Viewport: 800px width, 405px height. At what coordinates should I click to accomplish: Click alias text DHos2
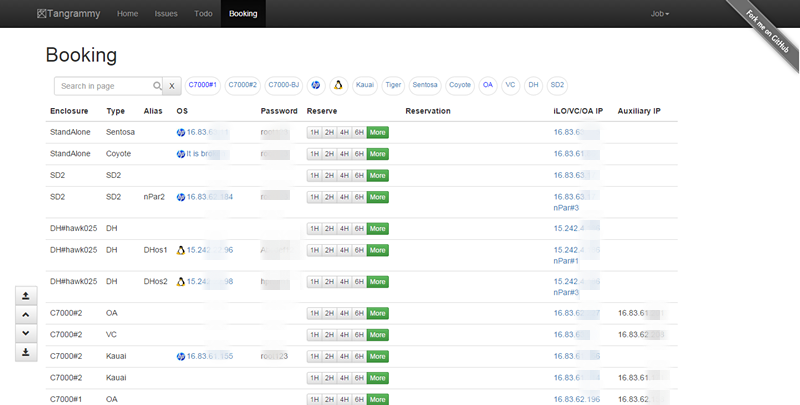coord(156,282)
